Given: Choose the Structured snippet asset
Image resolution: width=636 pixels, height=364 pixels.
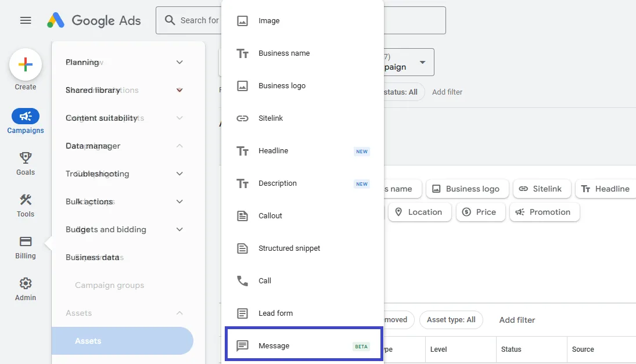Looking at the screenshot, I should pyautogui.click(x=289, y=248).
